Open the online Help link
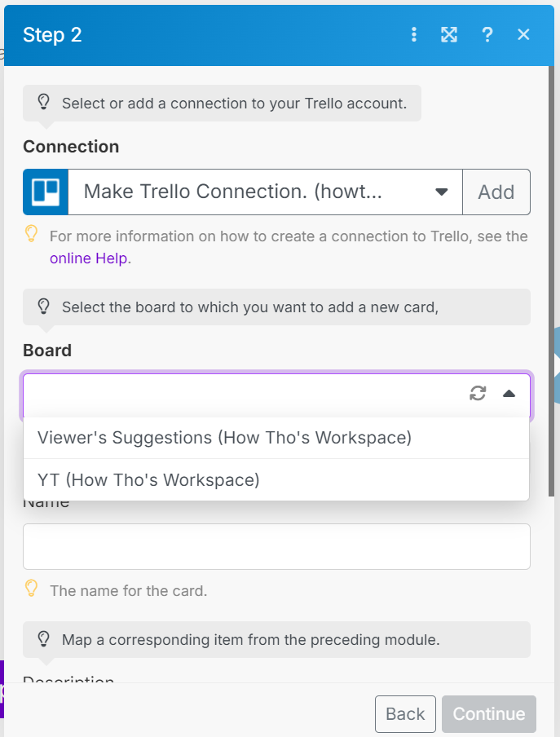This screenshot has height=737, width=560. coord(88,258)
